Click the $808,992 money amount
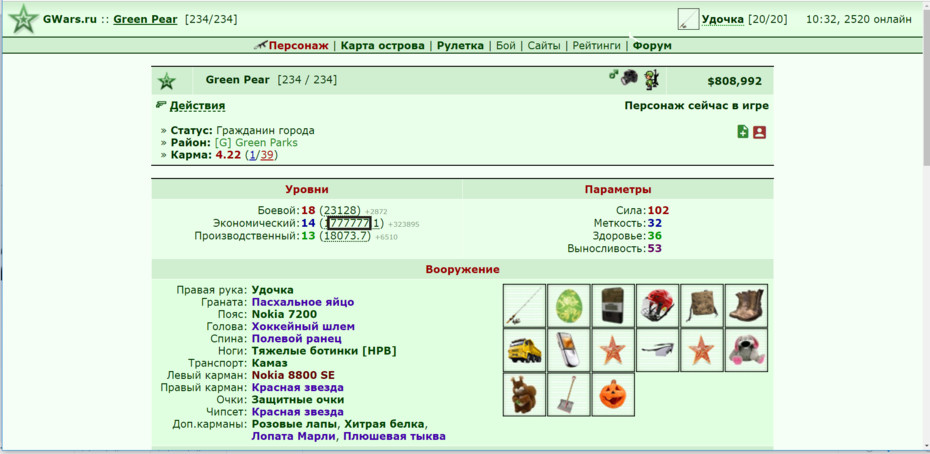930x454 pixels. pos(734,82)
